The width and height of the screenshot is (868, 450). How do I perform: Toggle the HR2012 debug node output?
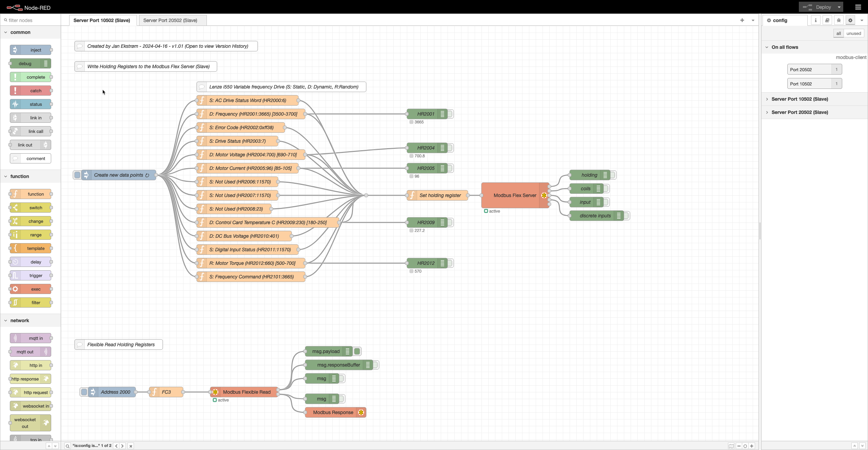point(450,263)
